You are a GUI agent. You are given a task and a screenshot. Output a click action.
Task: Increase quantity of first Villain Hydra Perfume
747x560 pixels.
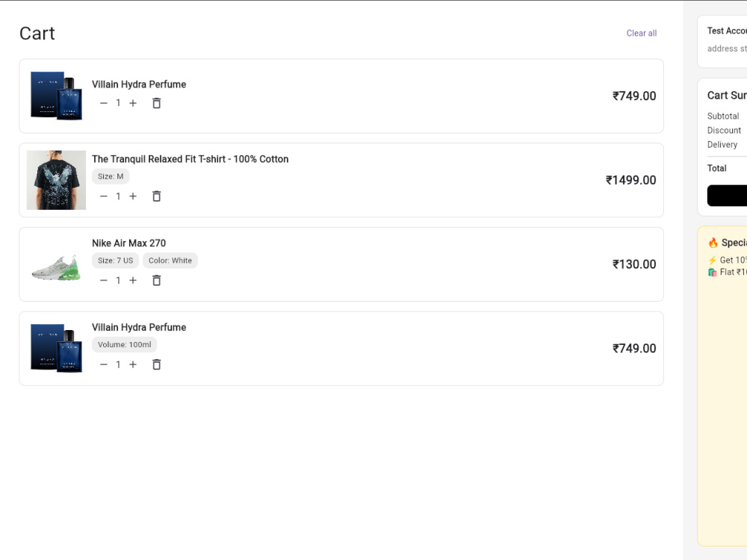tap(133, 103)
